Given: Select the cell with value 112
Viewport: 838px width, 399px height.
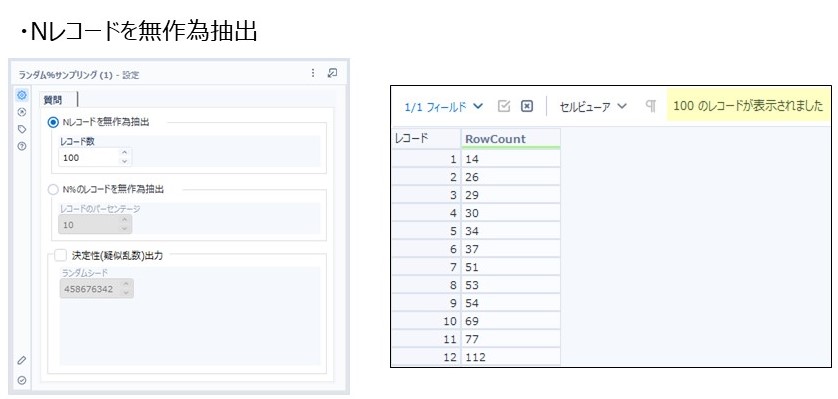Looking at the screenshot, I should pyautogui.click(x=510, y=357).
